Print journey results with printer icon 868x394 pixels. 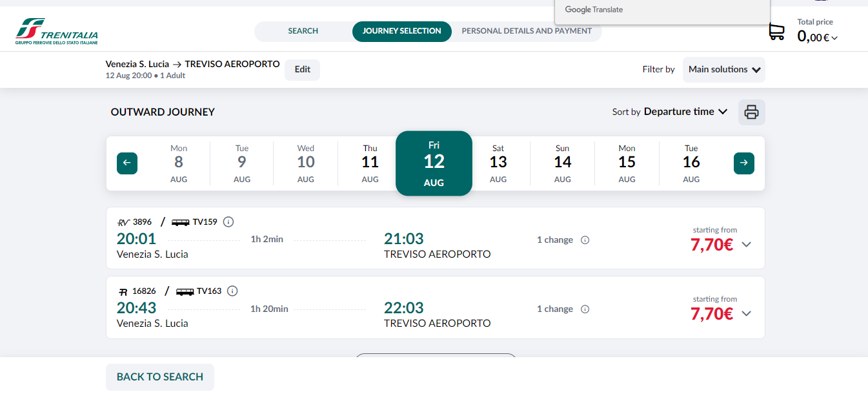click(751, 112)
